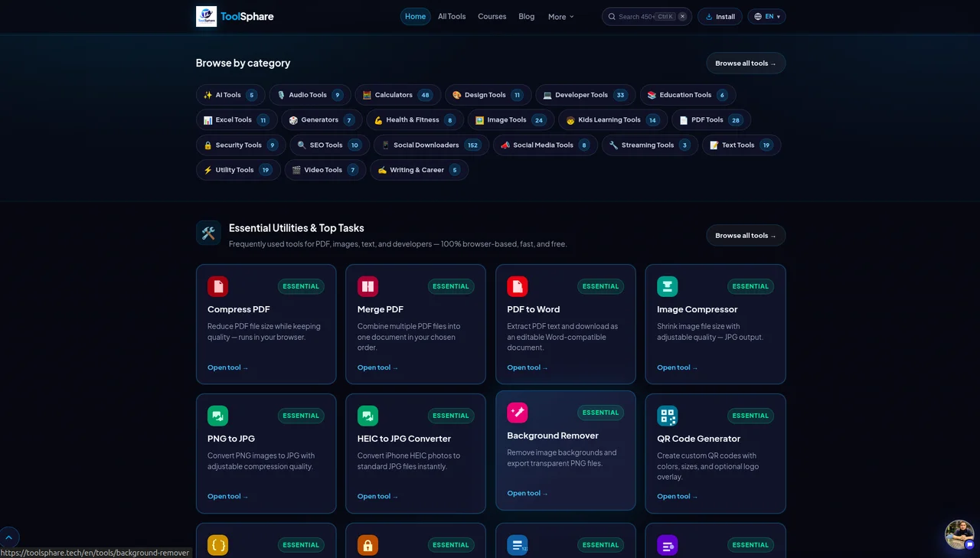Screen dimensions: 980x558
Task: Open tool link for Image Compressor
Action: pyautogui.click(x=678, y=367)
